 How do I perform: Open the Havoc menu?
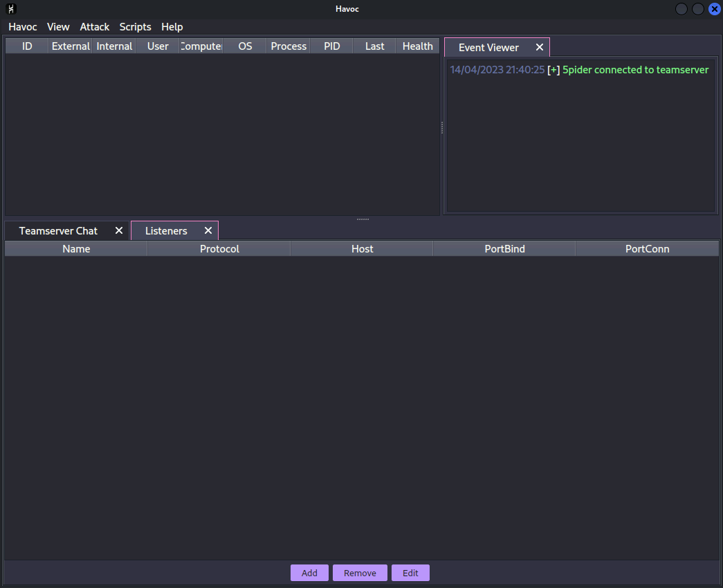(x=23, y=27)
